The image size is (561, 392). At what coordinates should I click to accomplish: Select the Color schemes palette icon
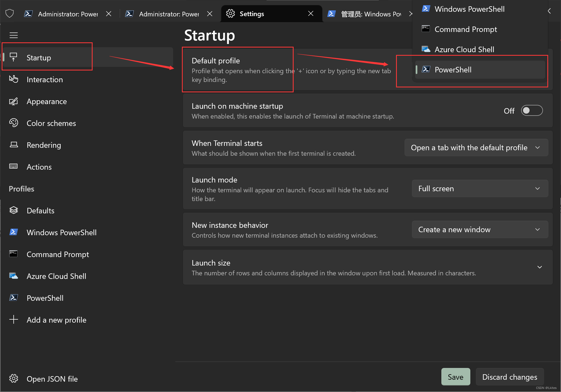(x=13, y=123)
